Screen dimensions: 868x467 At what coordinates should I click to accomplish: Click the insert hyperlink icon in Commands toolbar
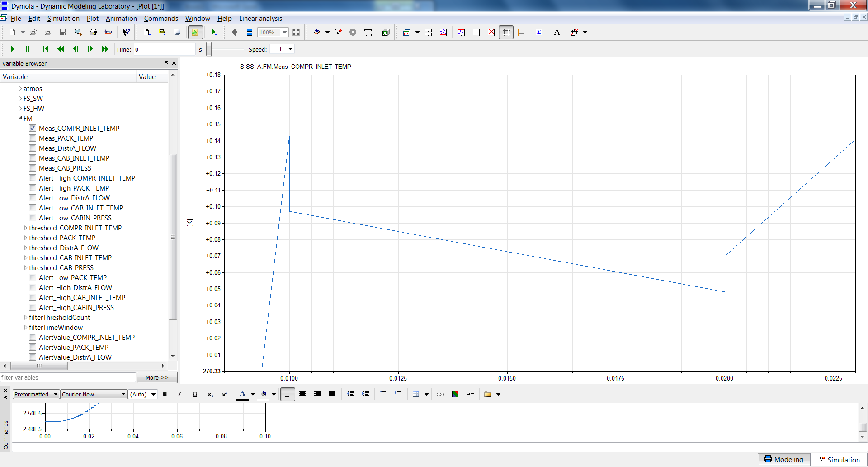tap(441, 394)
